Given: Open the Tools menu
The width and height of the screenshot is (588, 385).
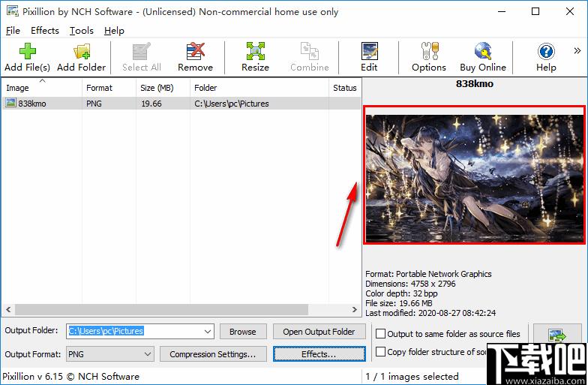Looking at the screenshot, I should click(81, 30).
